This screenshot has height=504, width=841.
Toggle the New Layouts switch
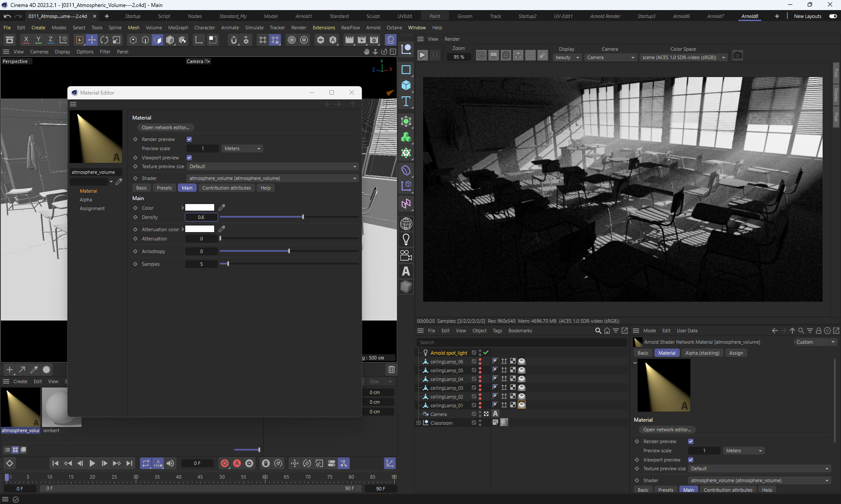(833, 16)
